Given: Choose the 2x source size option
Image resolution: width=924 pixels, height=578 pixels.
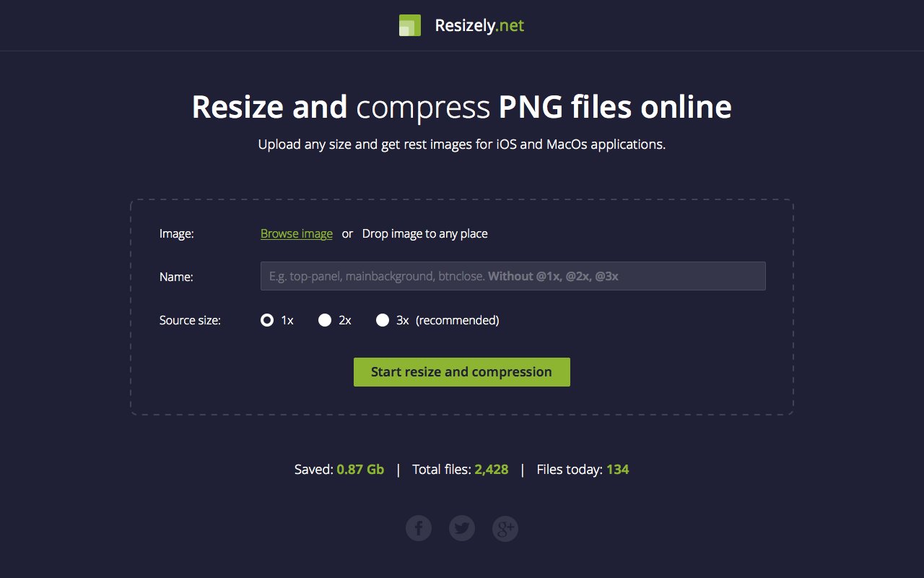Looking at the screenshot, I should (325, 320).
